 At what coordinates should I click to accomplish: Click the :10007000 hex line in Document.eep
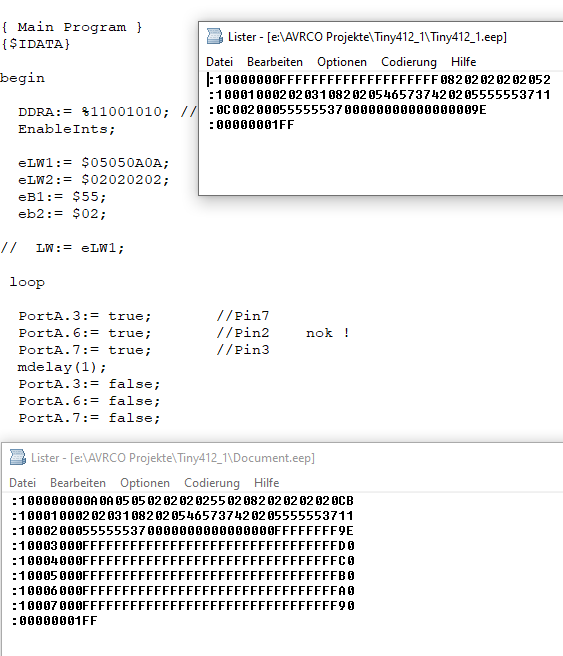coord(183,605)
